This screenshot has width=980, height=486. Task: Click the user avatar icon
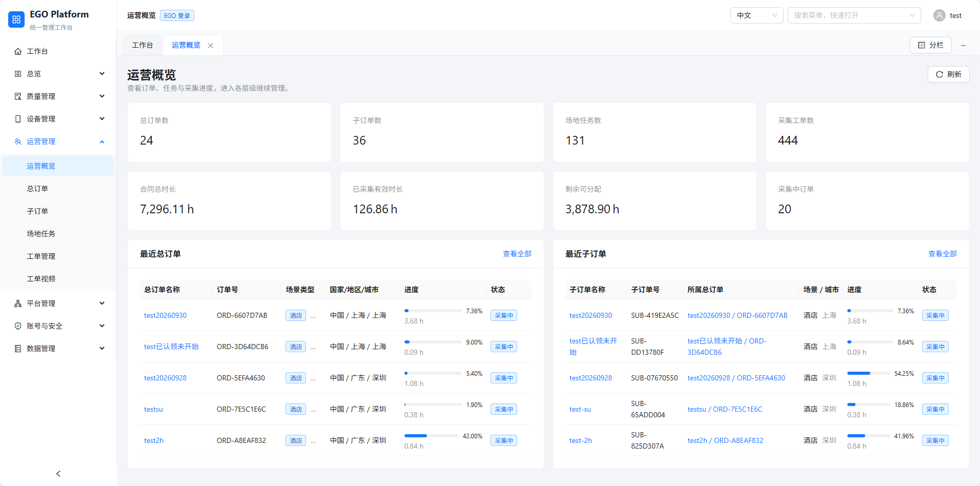(x=940, y=15)
